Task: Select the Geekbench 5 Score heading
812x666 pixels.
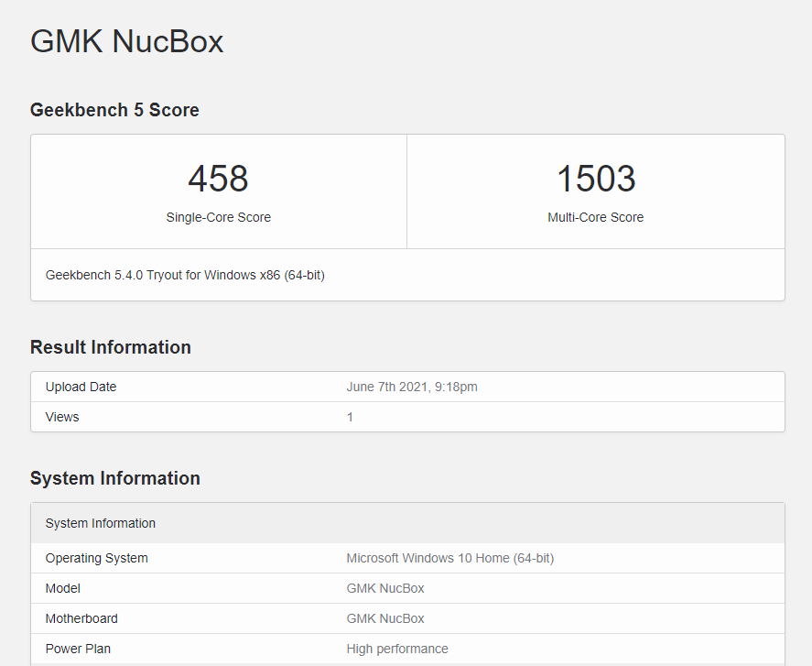Action: tap(114, 110)
